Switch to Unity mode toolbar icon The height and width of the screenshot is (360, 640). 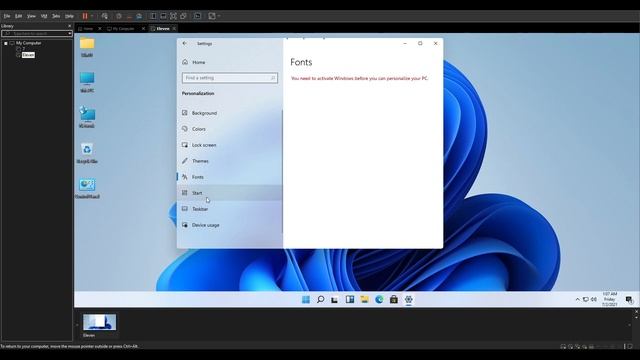point(183,16)
